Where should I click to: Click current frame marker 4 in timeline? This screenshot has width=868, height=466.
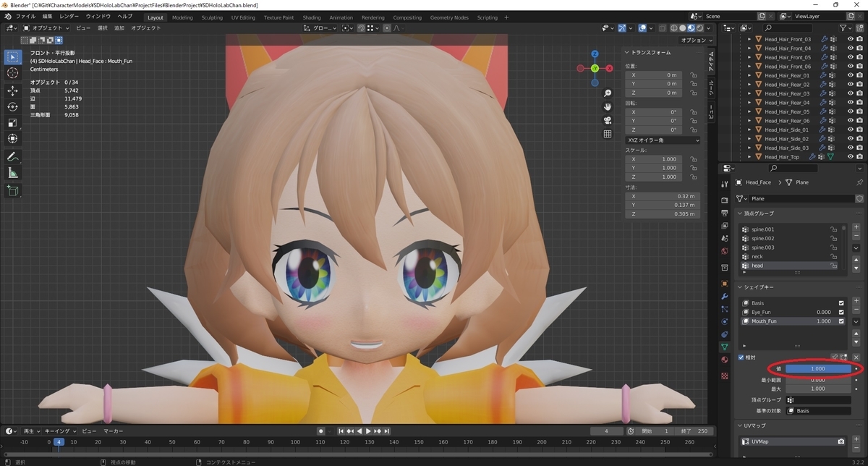pos(59,441)
